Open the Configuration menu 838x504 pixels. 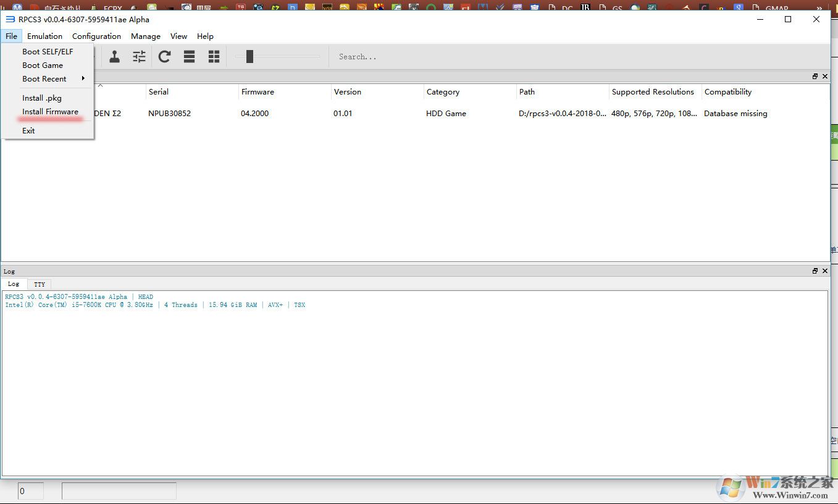(96, 36)
